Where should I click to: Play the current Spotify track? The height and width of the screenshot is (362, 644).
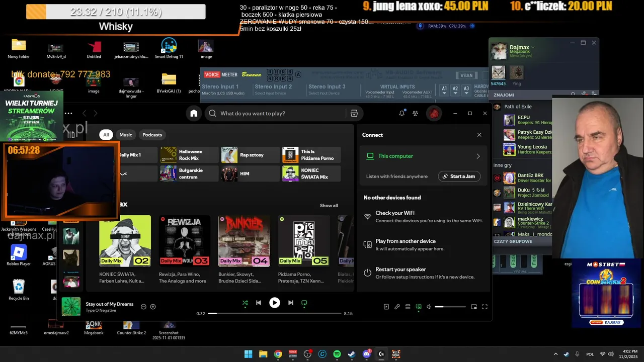coord(274,303)
